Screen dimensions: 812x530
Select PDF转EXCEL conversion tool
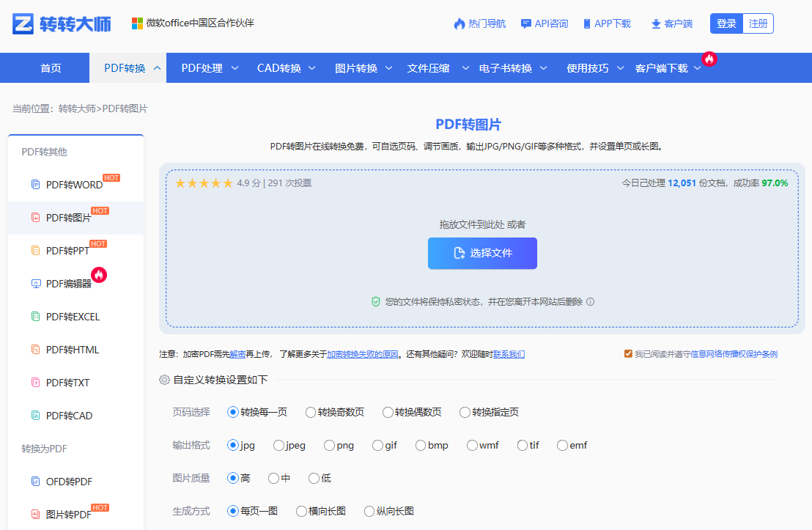pos(73,316)
